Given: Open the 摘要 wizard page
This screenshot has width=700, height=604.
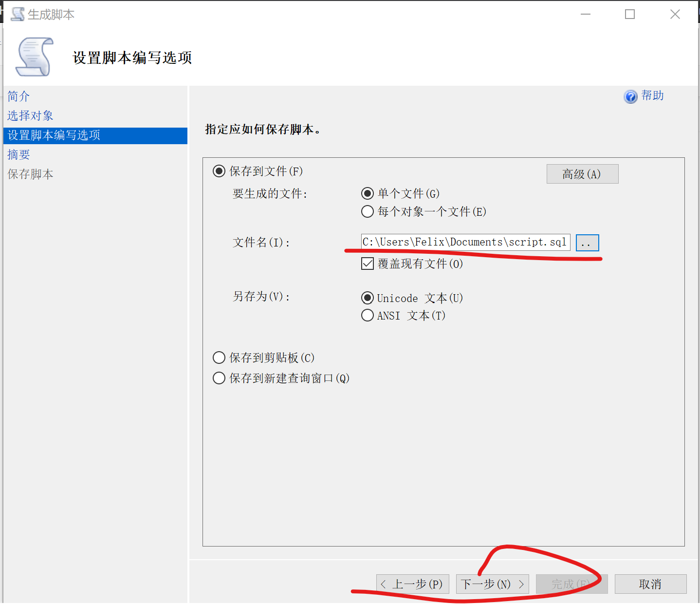Looking at the screenshot, I should (x=18, y=155).
